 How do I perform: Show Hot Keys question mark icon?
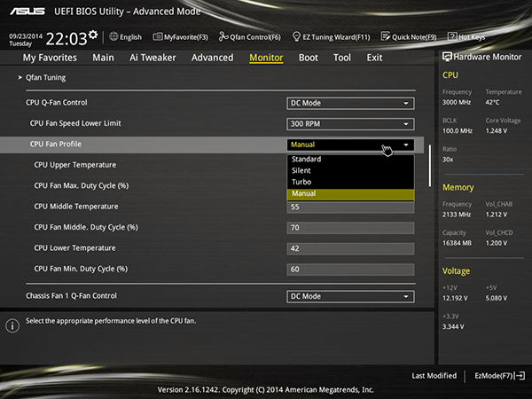pos(452,36)
